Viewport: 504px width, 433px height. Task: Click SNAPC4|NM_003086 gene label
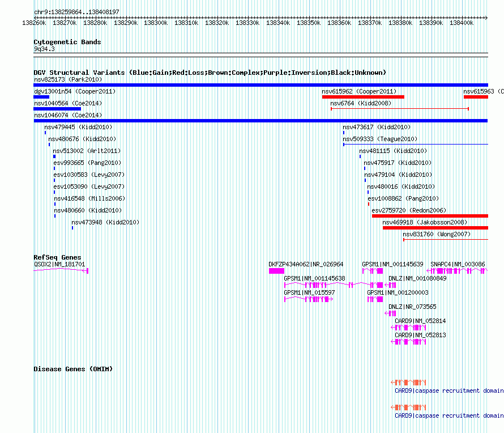pyautogui.click(x=458, y=265)
